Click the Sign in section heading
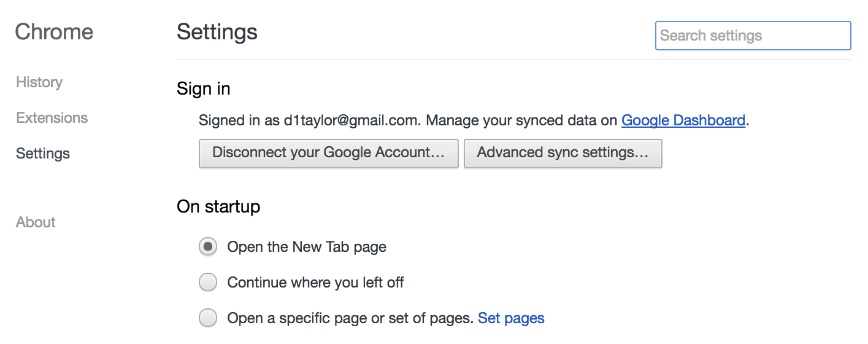 204,89
